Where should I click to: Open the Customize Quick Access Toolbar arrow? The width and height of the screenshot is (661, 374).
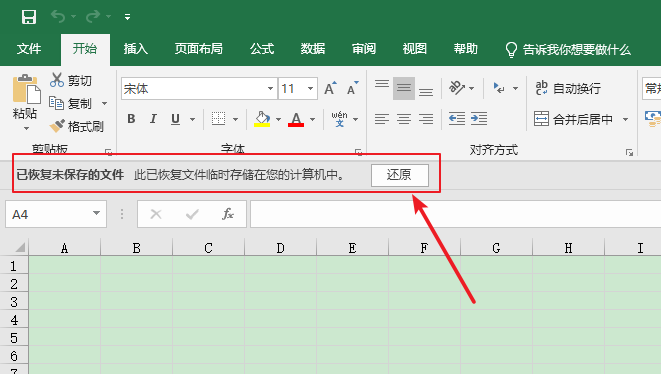click(127, 17)
